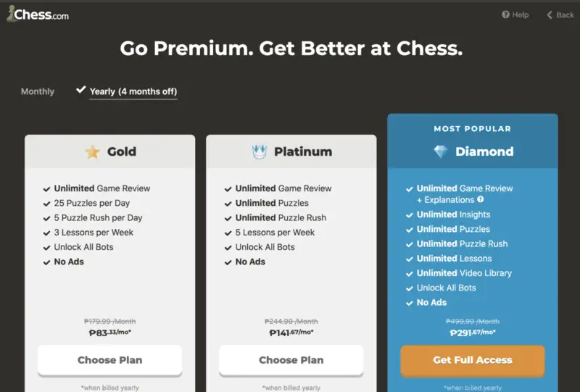Viewport: 580px width, 392px height.
Task: Click the Diamond plan title
Action: 484,151
